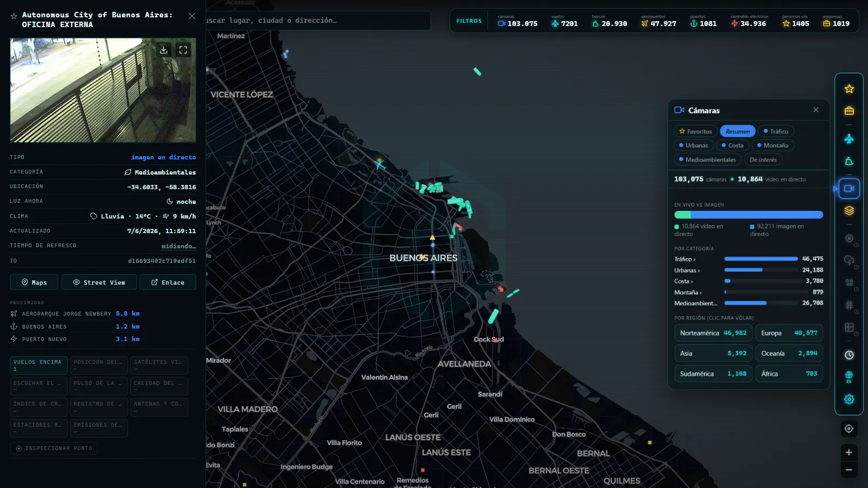Image resolution: width=868 pixels, height=488 pixels.
Task: Fly to the Sudamérica region
Action: pyautogui.click(x=713, y=374)
